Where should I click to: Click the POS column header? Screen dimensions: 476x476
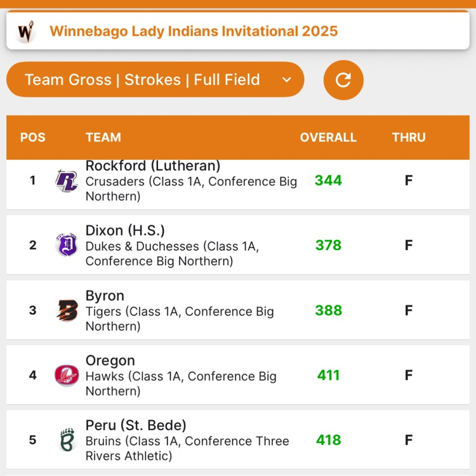33,137
